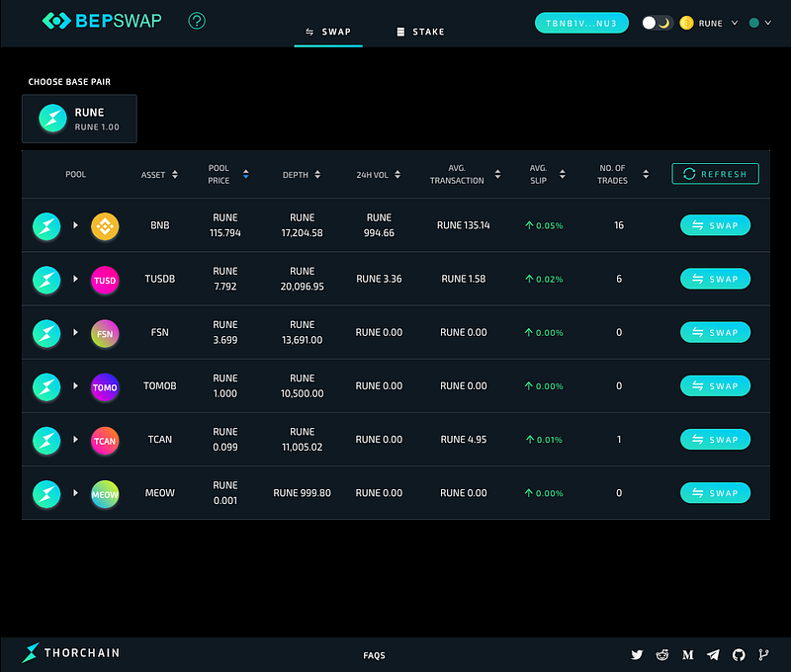
Task: Swap in the FSN pool row
Action: 715,332
